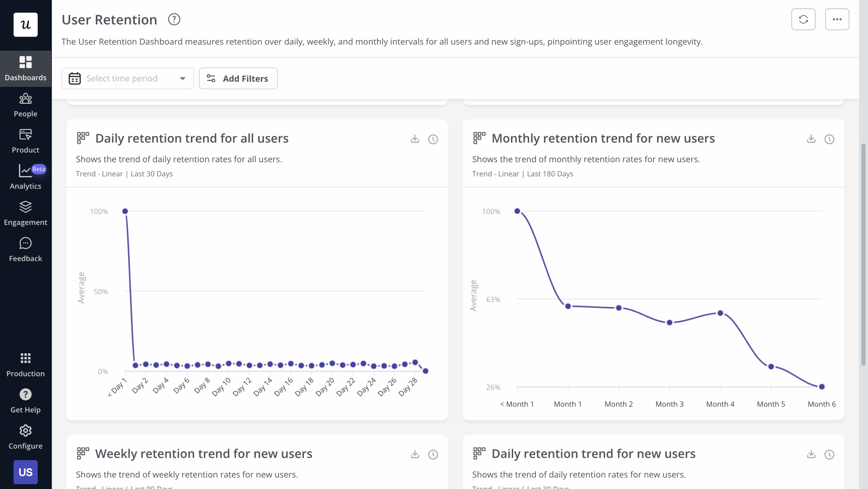Download the Daily retention trend chart
868x489 pixels.
pos(415,139)
